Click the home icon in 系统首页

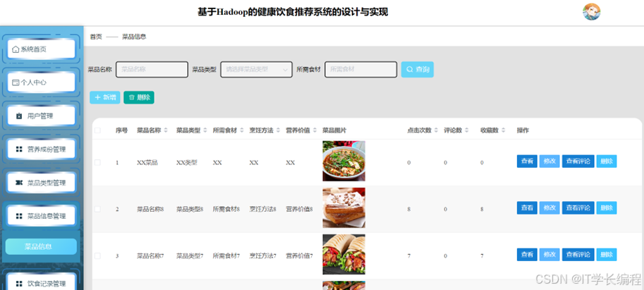click(16, 49)
